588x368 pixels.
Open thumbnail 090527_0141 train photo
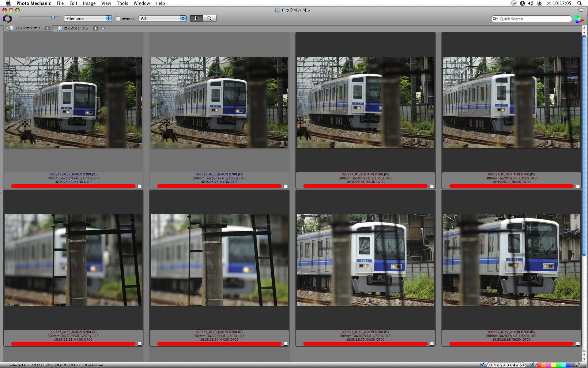pos(365,260)
